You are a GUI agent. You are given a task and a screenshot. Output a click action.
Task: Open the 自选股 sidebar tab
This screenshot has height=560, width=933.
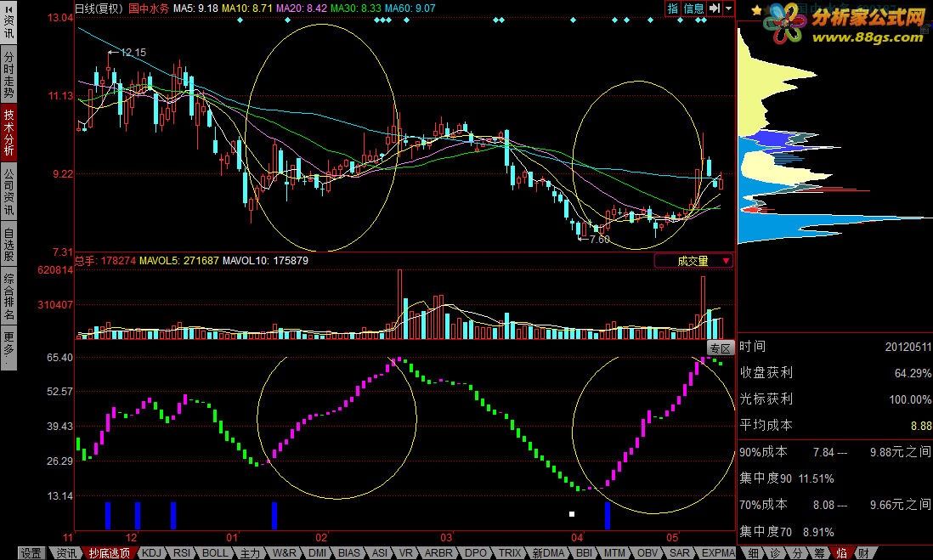point(8,243)
